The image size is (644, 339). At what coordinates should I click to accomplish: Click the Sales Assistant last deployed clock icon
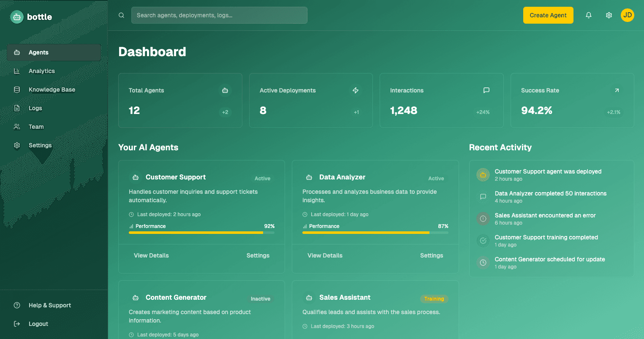point(305,326)
